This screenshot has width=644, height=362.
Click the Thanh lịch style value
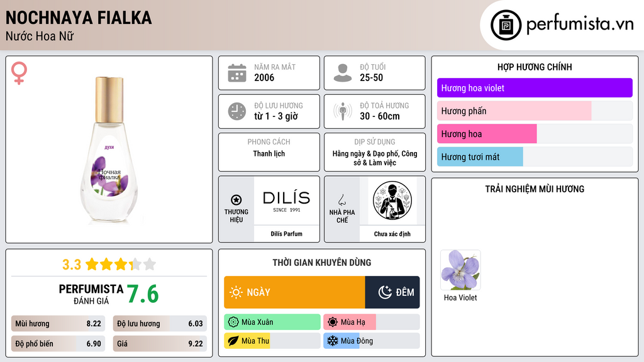(x=269, y=153)
